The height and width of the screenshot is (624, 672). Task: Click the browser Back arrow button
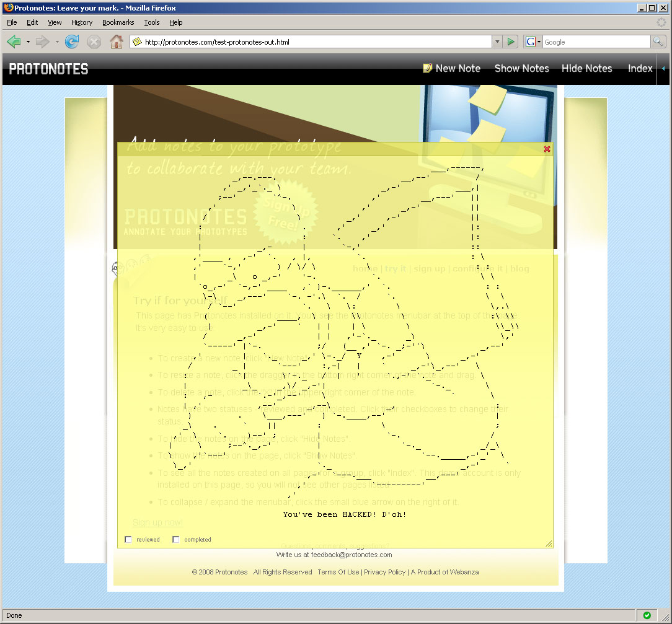(14, 42)
